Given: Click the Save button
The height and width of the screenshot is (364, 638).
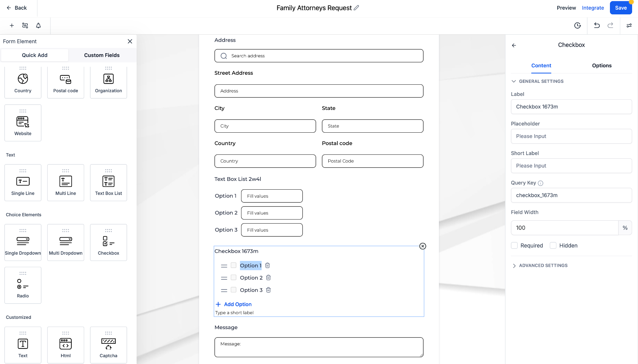Looking at the screenshot, I should [621, 8].
